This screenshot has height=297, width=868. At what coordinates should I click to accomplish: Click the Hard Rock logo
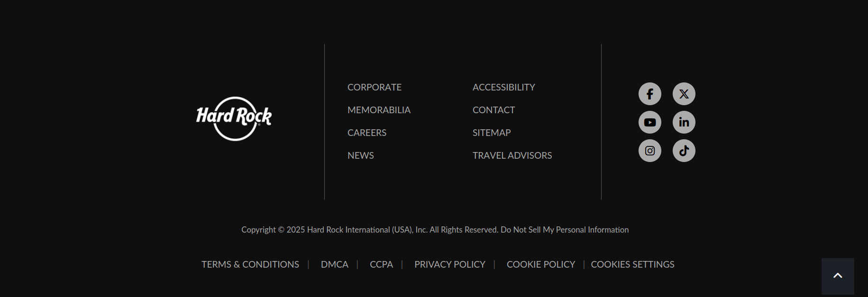tap(234, 118)
